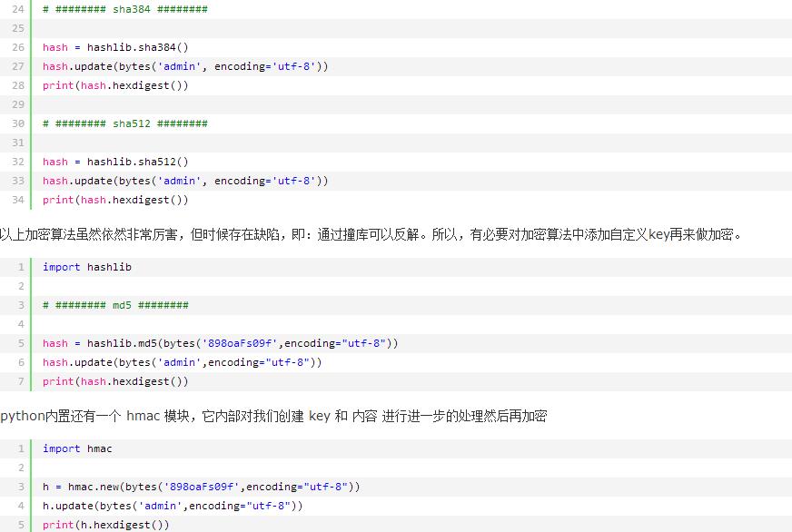The height and width of the screenshot is (532, 792).
Task: Click empty line number 25 in gutter
Action: [x=17, y=28]
